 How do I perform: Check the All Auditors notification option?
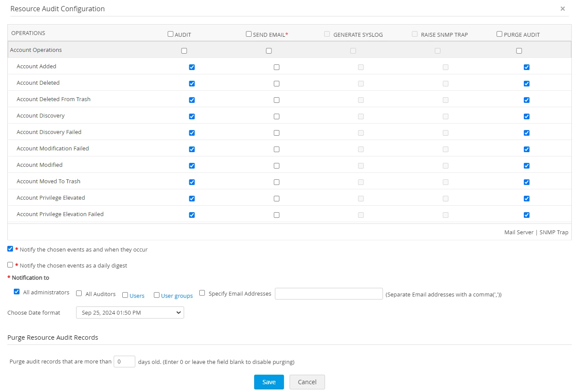point(79,293)
